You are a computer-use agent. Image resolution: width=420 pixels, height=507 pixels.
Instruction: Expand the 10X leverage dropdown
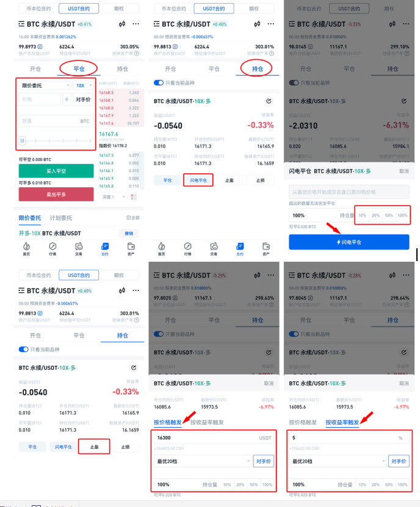point(83,85)
